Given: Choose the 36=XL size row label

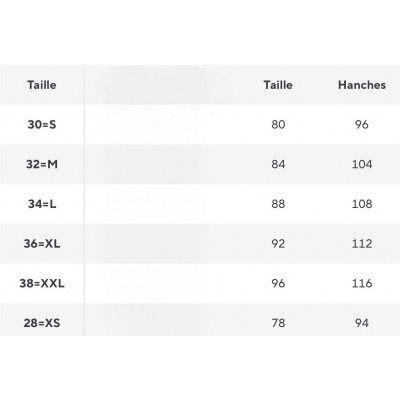Looking at the screenshot, I should [42, 244].
